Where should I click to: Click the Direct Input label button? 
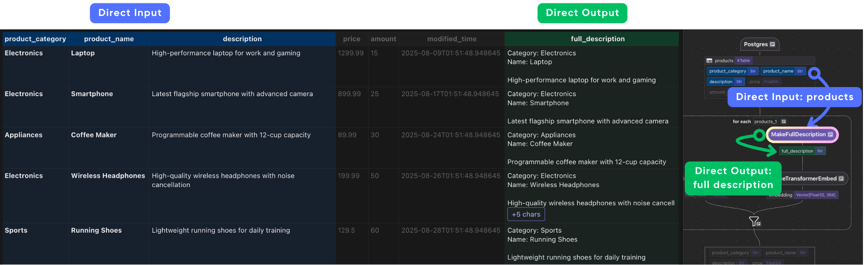coord(130,13)
